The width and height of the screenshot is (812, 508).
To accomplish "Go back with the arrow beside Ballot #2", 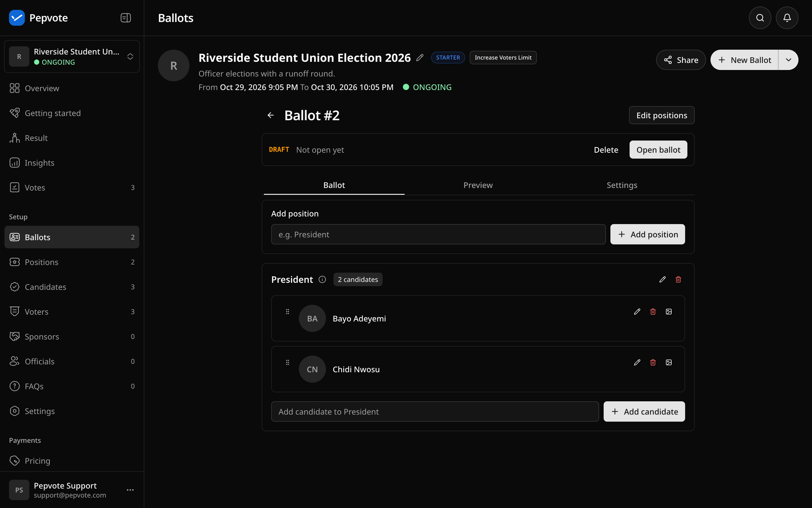I will click(270, 115).
